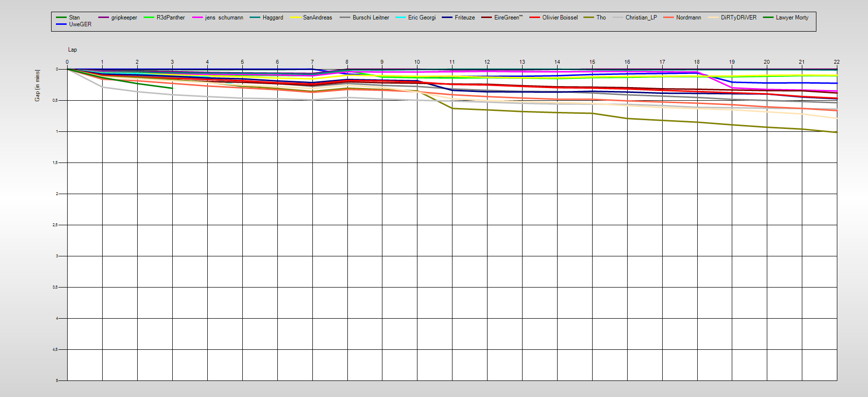This screenshot has height=397, width=868.
Task: Click the magenta swatch beside jens schumann
Action: (197, 18)
